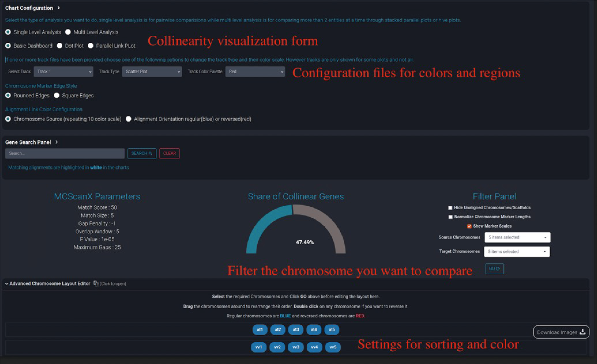Open the Track Type dropdown
This screenshot has height=364, width=597.
pyautogui.click(x=152, y=71)
